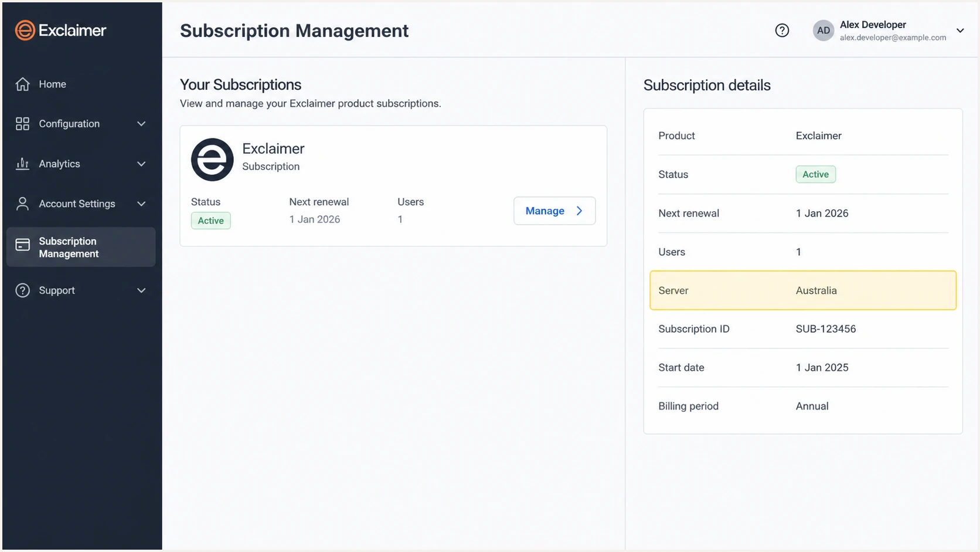The image size is (980, 552).
Task: Click the 'alex.developer@example.com' email text
Action: point(893,38)
